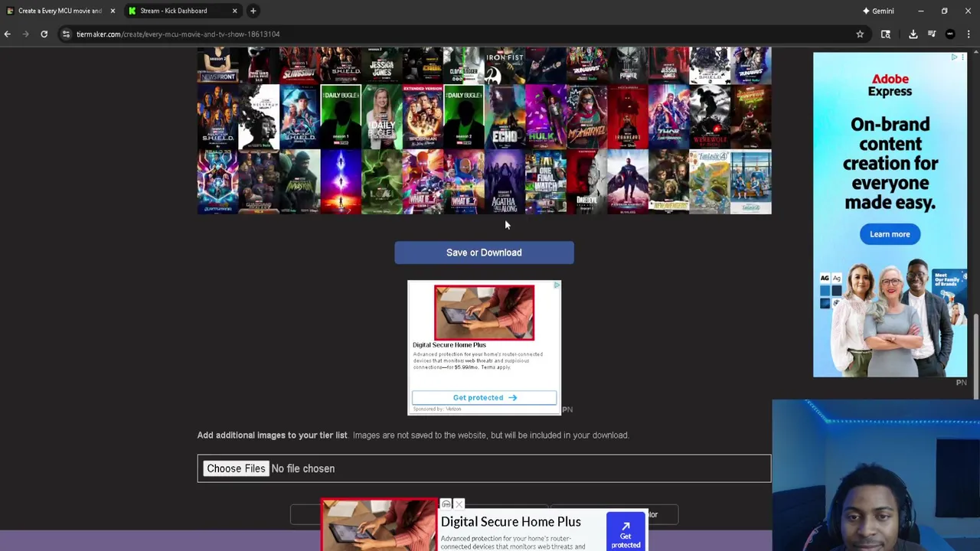Select the Newsfront poster thumbnail

tap(217, 65)
